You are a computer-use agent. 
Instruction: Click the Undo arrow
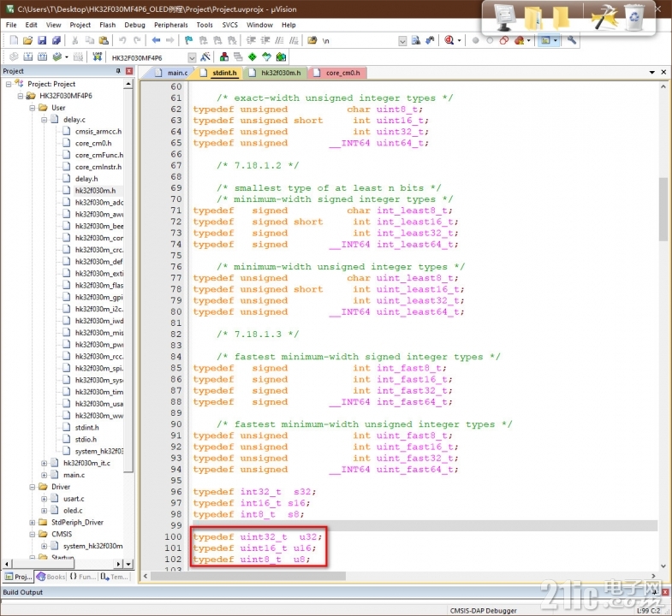[122, 40]
